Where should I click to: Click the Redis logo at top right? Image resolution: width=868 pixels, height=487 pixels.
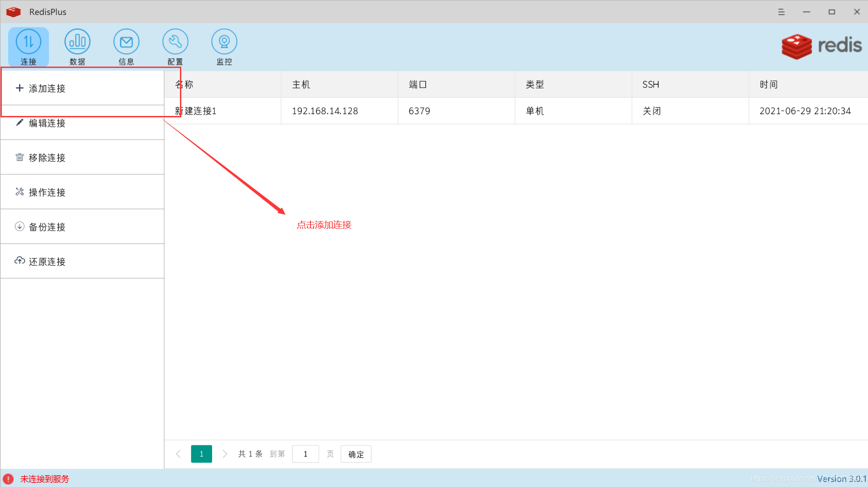(x=821, y=46)
